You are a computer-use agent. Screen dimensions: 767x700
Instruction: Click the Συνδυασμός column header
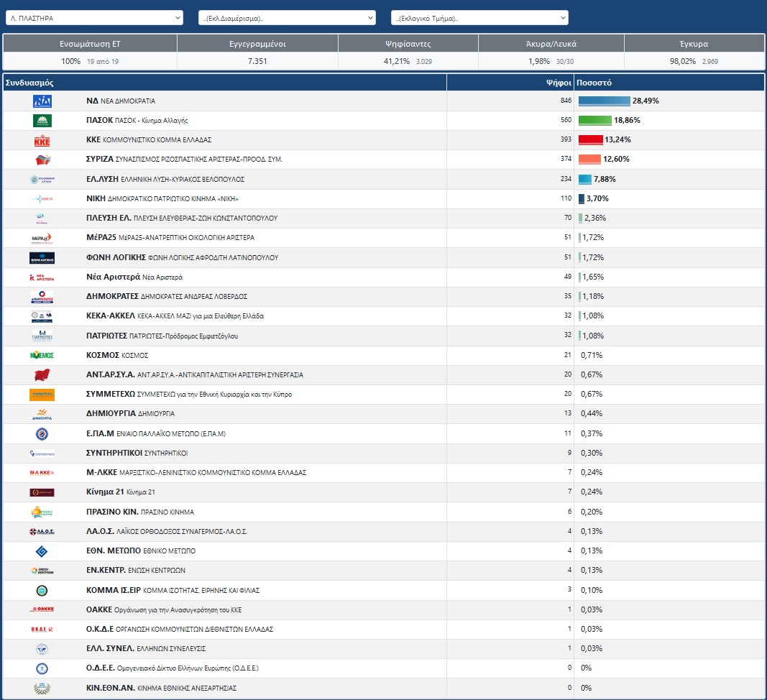pyautogui.click(x=29, y=83)
